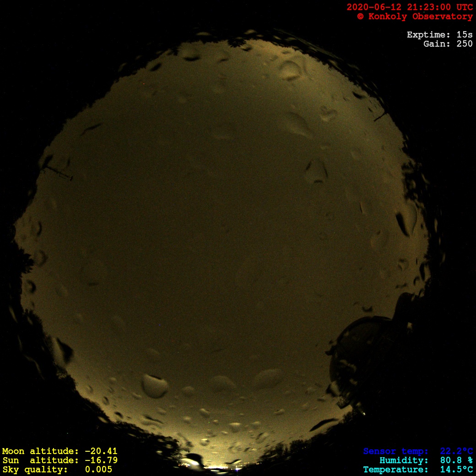Click the Moon altitude -20.41 reading
The width and height of the screenshot is (476, 476).
click(x=59, y=451)
